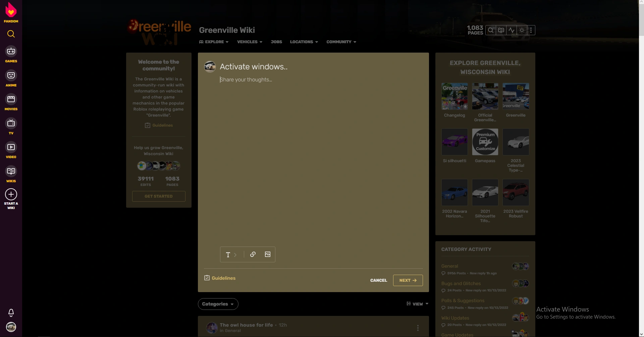644x337 pixels.
Task: Open the General category link
Action: pos(449,266)
